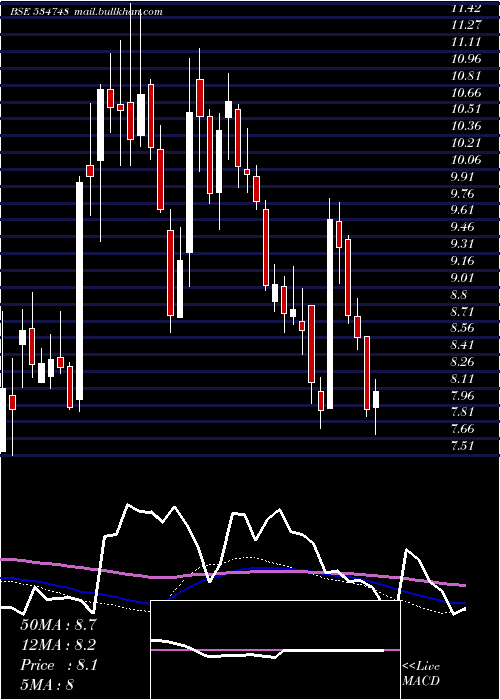
Task: Click the 11.42 price axis label
Action: pyautogui.click(x=466, y=8)
